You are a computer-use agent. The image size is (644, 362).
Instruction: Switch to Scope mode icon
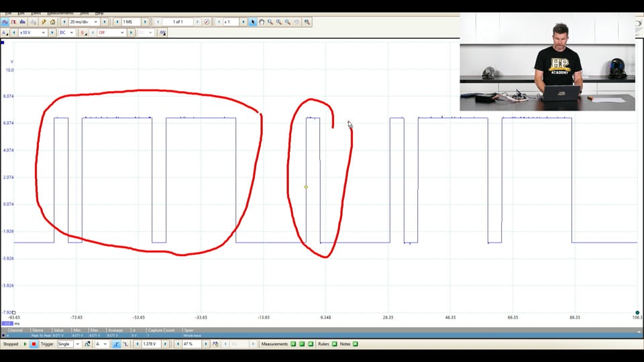tap(5, 21)
